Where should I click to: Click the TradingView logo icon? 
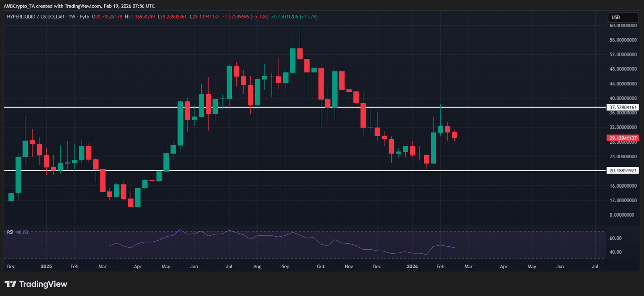pos(10,284)
